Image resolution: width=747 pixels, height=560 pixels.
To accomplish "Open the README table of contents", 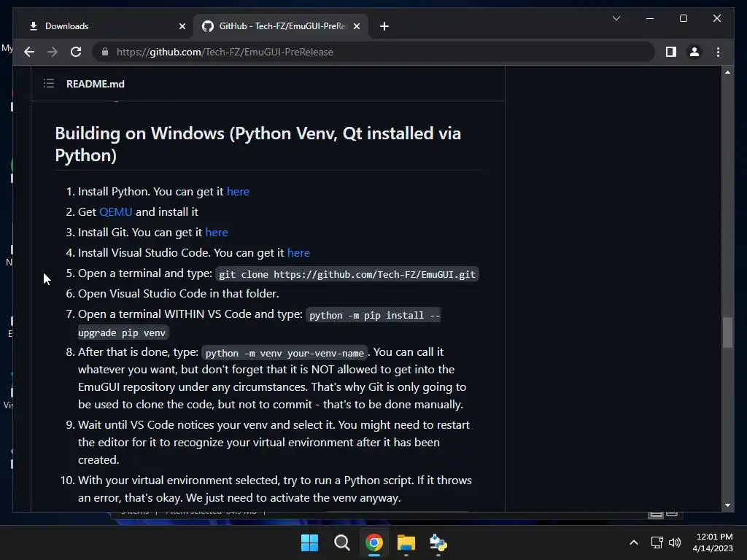I will tap(49, 84).
